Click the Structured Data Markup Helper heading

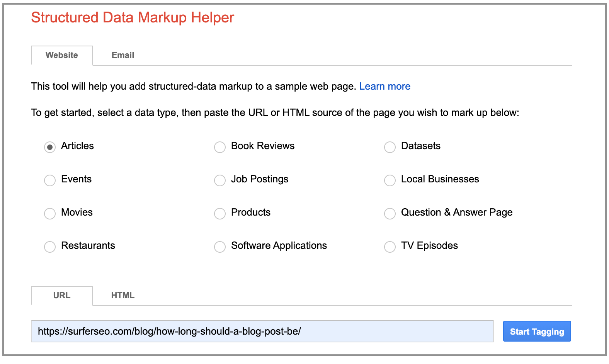[133, 18]
